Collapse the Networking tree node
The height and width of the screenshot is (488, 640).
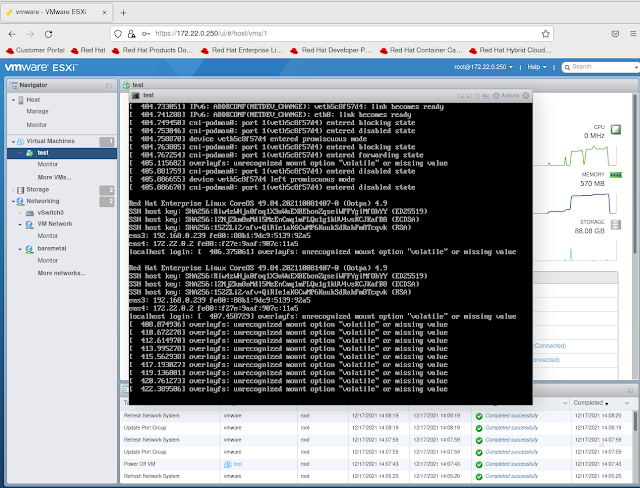[x=13, y=202]
